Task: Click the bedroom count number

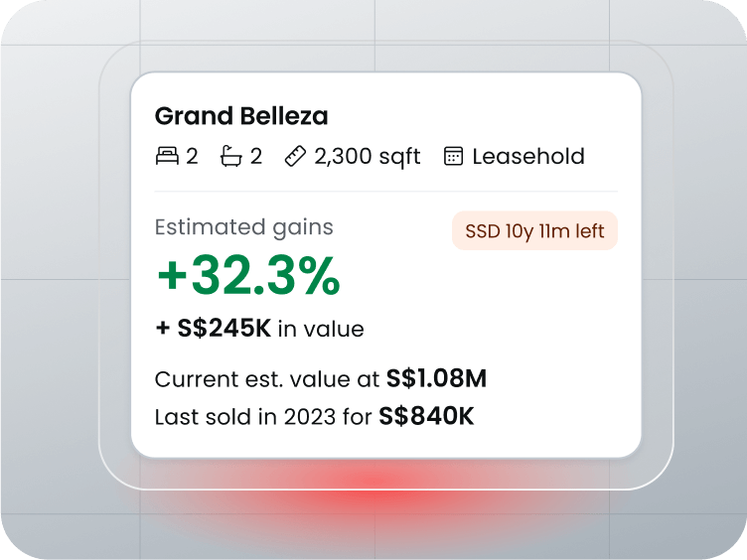Action: [192, 156]
